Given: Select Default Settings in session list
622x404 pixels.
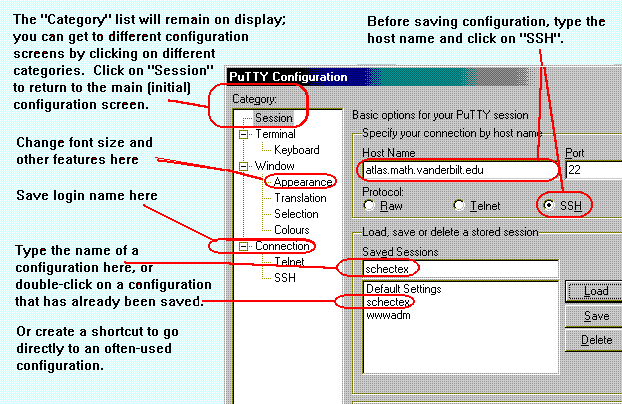Looking at the screenshot, I should (x=403, y=289).
